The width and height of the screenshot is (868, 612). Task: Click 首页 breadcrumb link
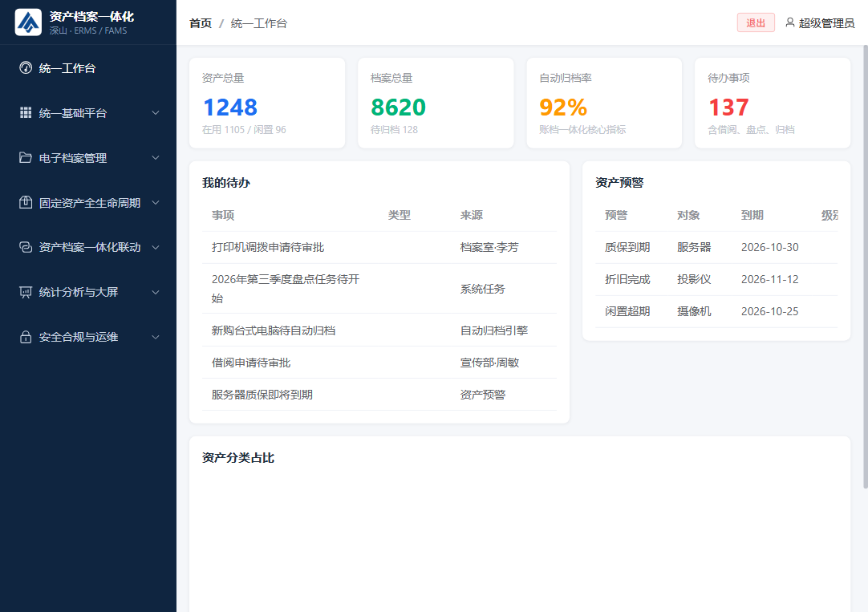201,23
